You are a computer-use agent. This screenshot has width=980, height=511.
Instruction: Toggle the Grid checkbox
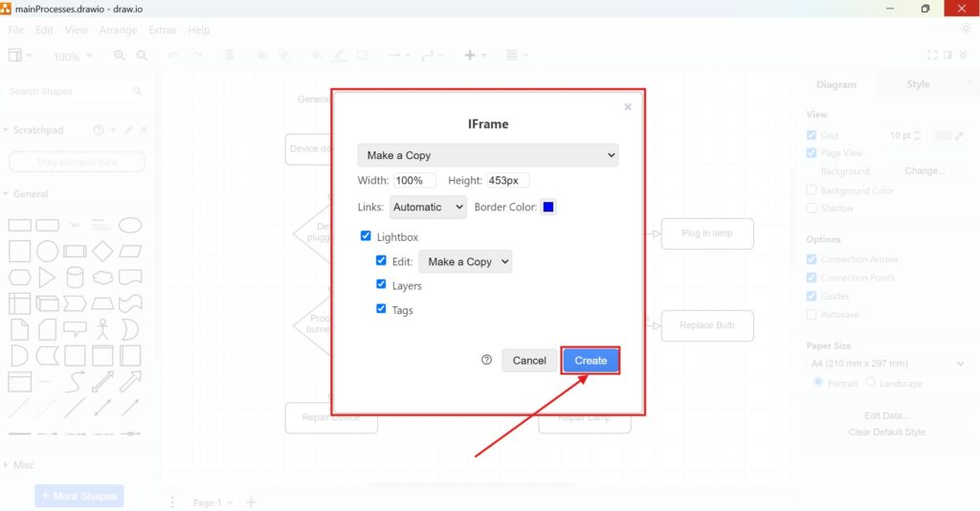tap(812, 135)
